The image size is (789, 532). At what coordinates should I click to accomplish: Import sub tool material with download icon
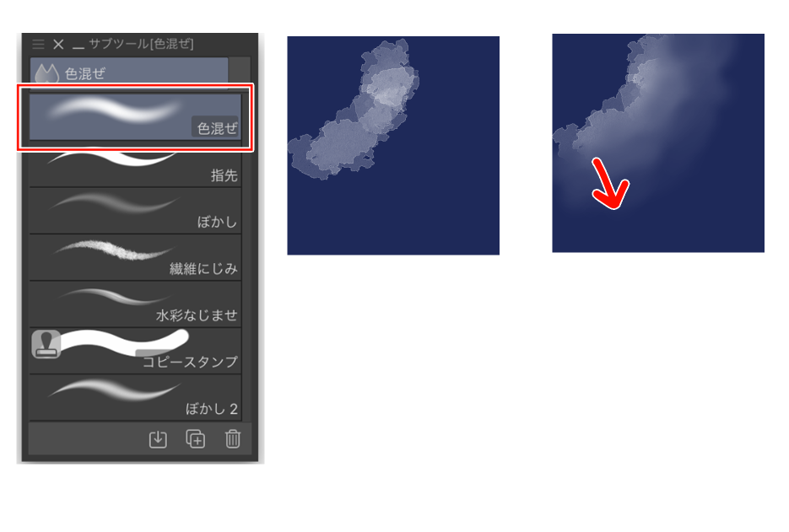coord(158,439)
